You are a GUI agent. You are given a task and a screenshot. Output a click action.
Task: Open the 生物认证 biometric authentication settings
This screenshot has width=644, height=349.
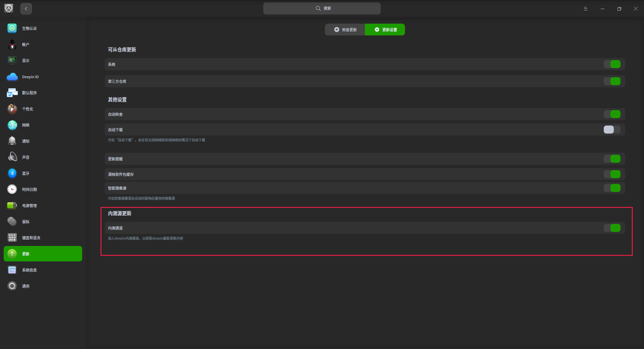[x=43, y=28]
